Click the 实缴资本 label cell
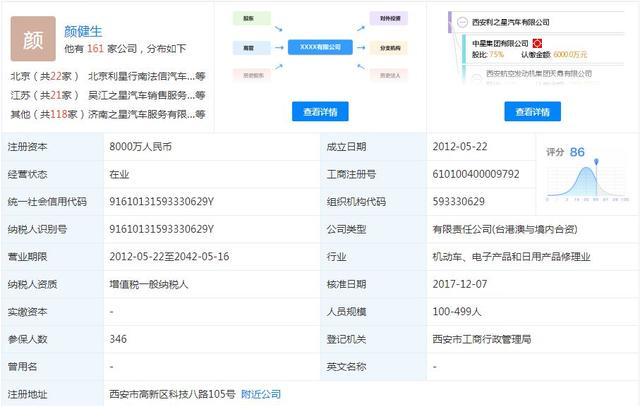 click(x=53, y=312)
